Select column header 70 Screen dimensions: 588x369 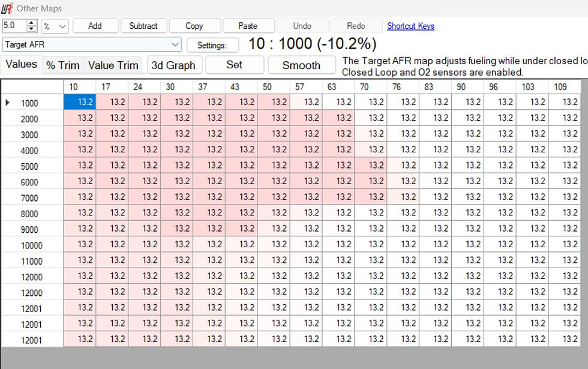pos(371,87)
